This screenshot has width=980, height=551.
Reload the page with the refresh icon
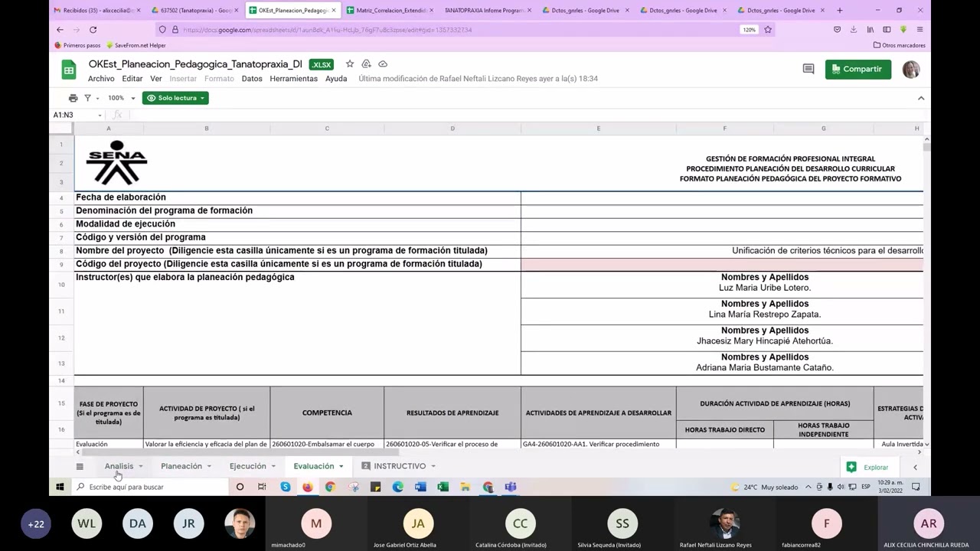pyautogui.click(x=93, y=30)
